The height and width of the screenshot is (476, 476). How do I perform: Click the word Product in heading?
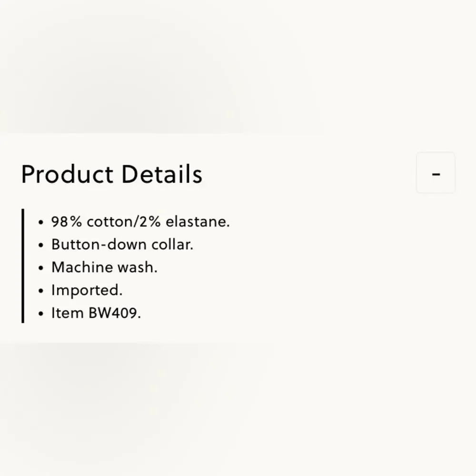[x=67, y=174]
